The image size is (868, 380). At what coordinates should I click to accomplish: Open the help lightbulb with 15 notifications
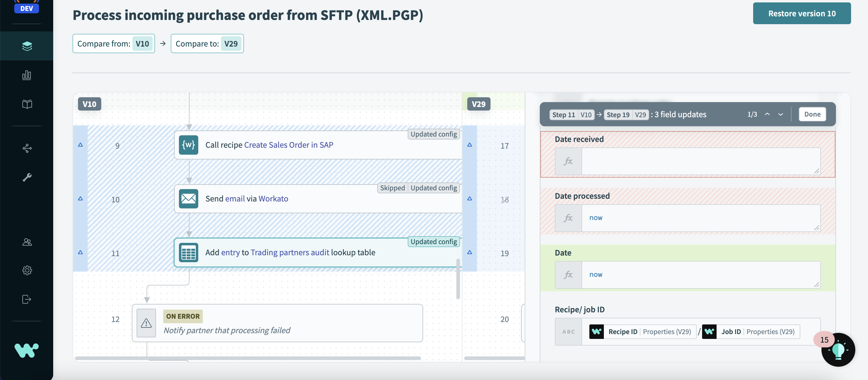point(839,350)
